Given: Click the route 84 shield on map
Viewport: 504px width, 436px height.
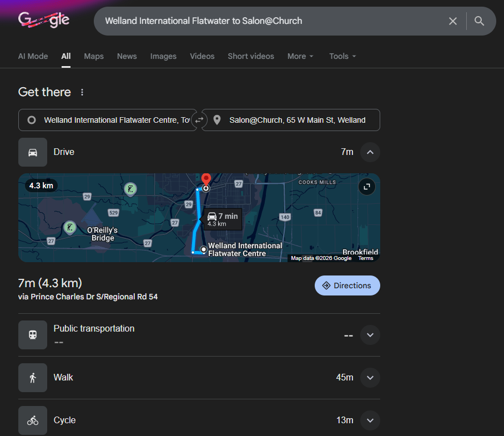Looking at the screenshot, I should point(318,213).
